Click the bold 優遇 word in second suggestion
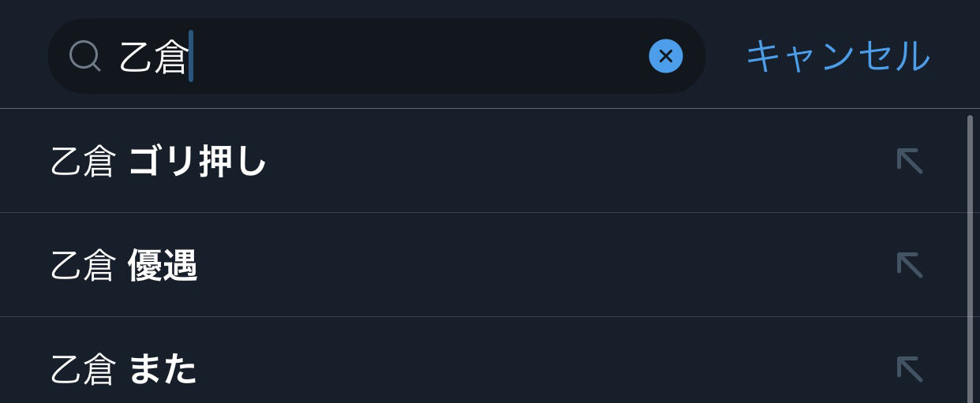This screenshot has height=403, width=980. click(x=163, y=266)
